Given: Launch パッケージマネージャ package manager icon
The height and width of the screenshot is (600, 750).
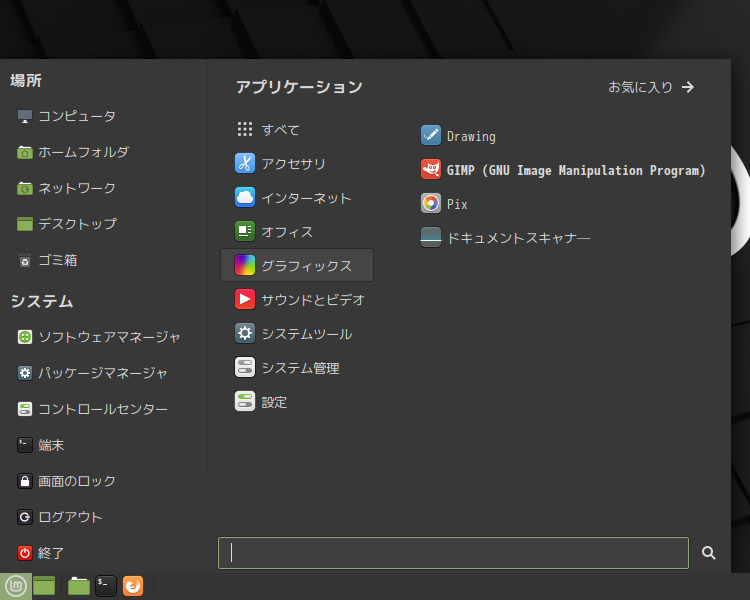Looking at the screenshot, I should [25, 373].
